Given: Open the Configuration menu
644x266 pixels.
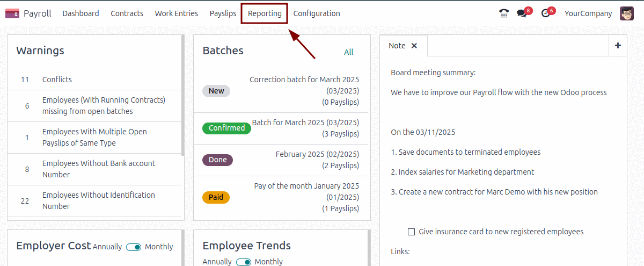Looking at the screenshot, I should click(317, 13).
